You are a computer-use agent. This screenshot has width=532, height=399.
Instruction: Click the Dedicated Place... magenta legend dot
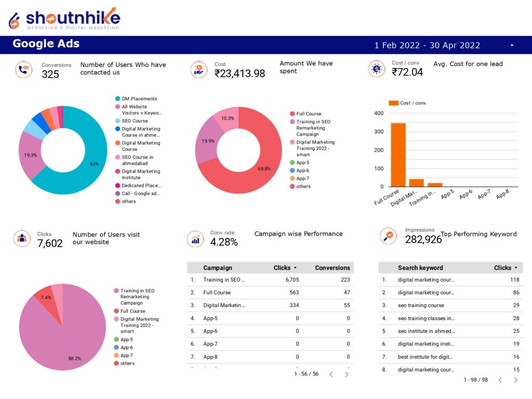click(x=118, y=185)
